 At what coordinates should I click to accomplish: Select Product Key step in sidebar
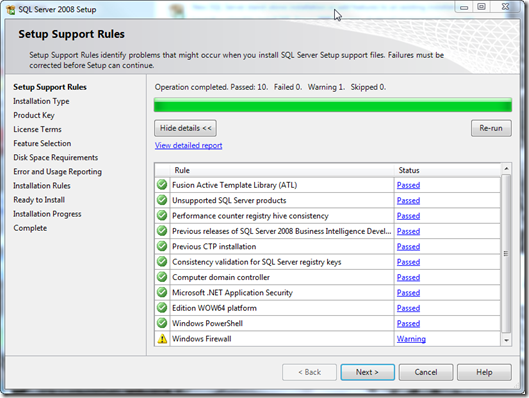point(34,115)
